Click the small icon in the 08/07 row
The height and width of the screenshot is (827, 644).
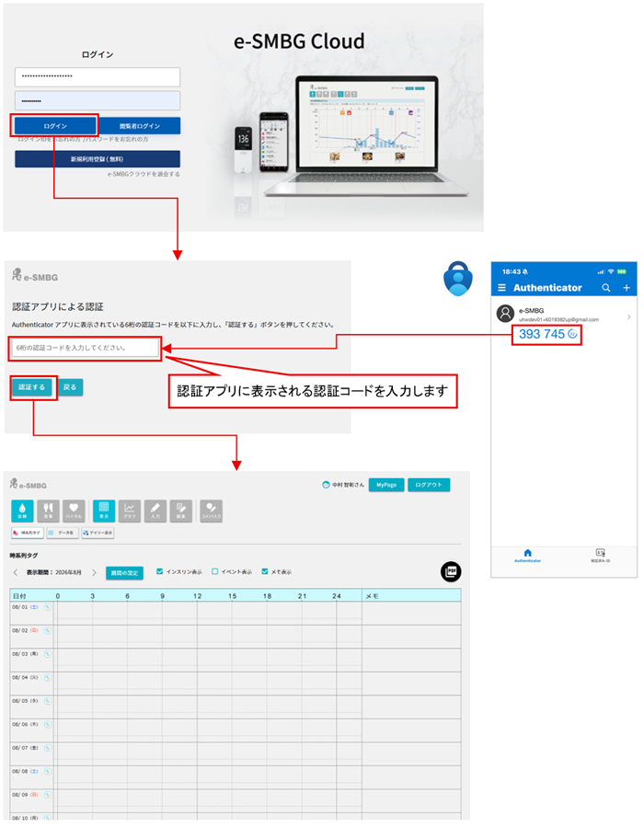(x=48, y=748)
